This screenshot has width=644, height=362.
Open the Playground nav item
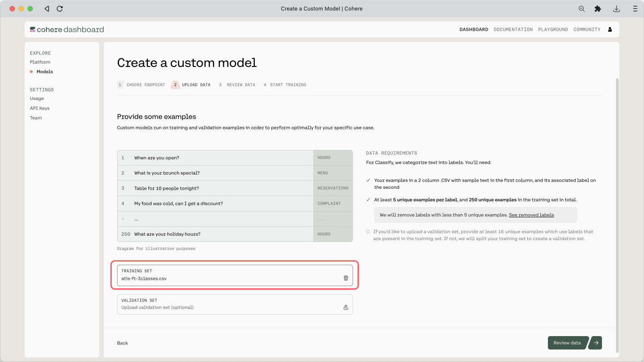(553, 29)
